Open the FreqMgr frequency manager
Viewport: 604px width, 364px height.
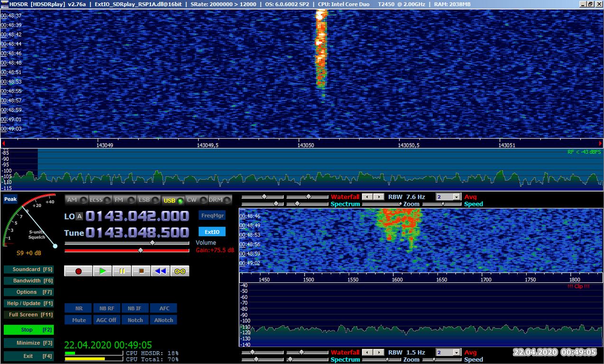click(x=212, y=215)
